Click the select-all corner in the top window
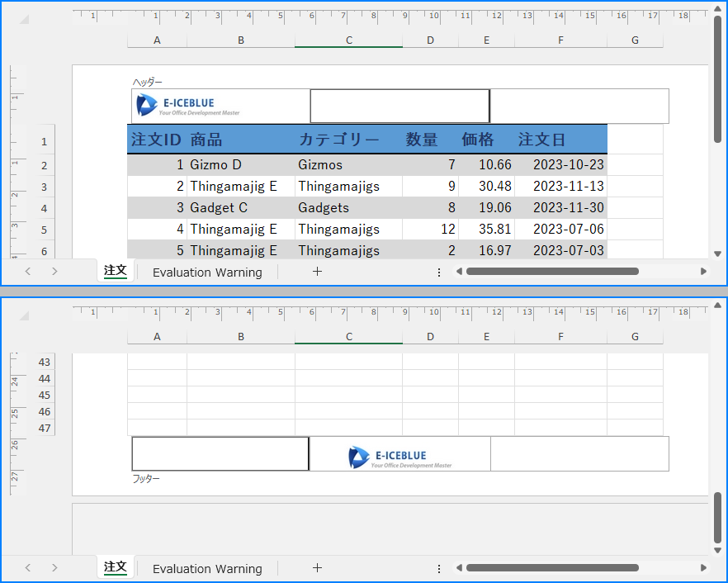The width and height of the screenshot is (728, 583). [24, 19]
